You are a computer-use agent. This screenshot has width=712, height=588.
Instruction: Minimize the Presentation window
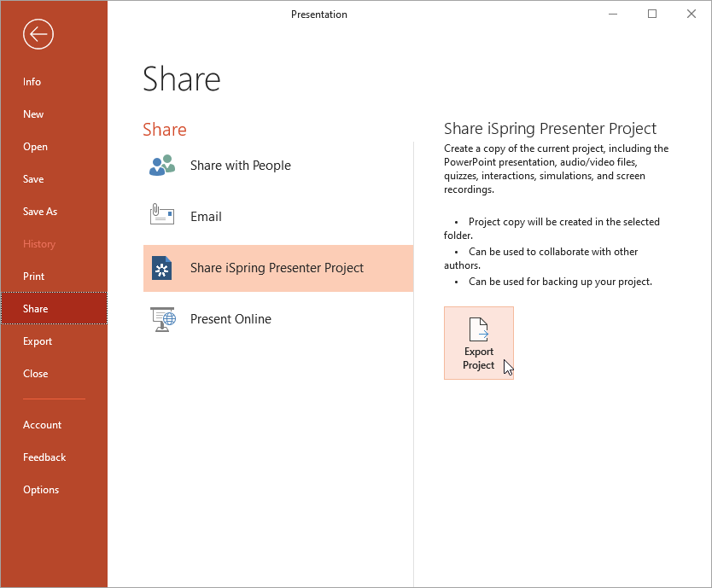613,14
